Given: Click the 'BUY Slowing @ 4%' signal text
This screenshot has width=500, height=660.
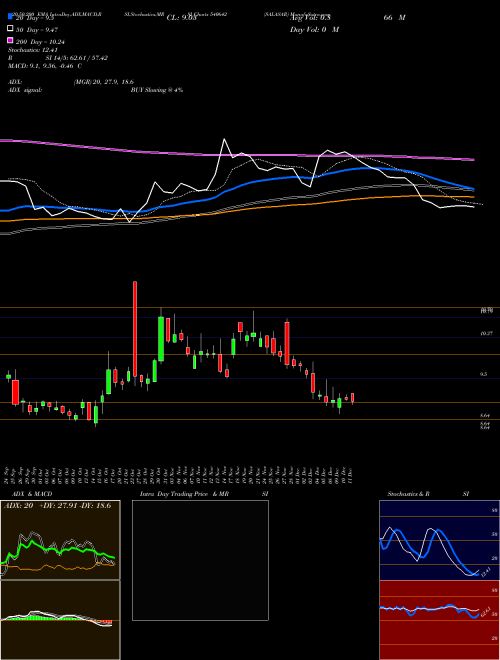Looking at the screenshot, I should pyautogui.click(x=157, y=90).
